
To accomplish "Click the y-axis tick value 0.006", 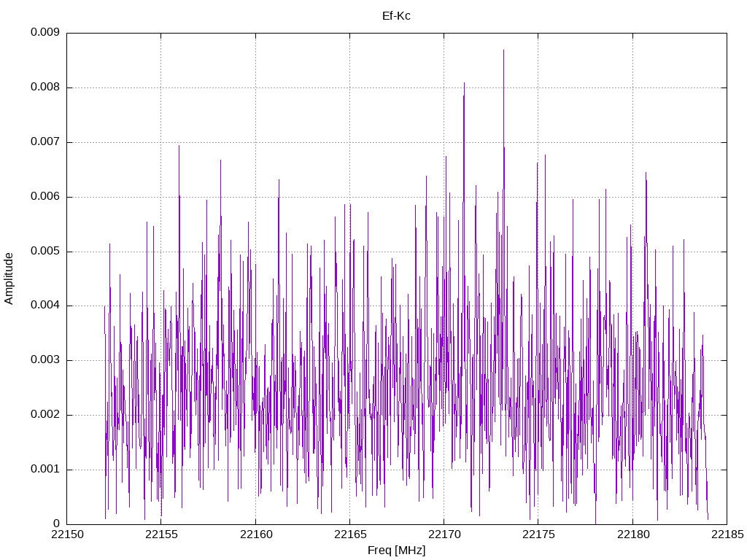I will point(45,197).
